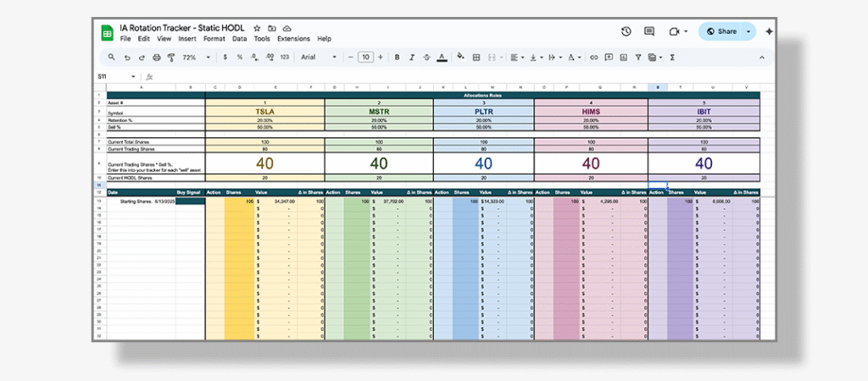Format as currency with dollar icon
The image size is (868, 381).
[x=225, y=57]
